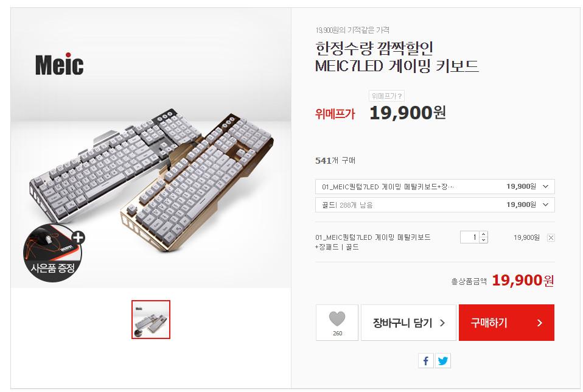Decrease quantity with down arrow
This screenshot has width=583, height=392.
pyautogui.click(x=483, y=240)
